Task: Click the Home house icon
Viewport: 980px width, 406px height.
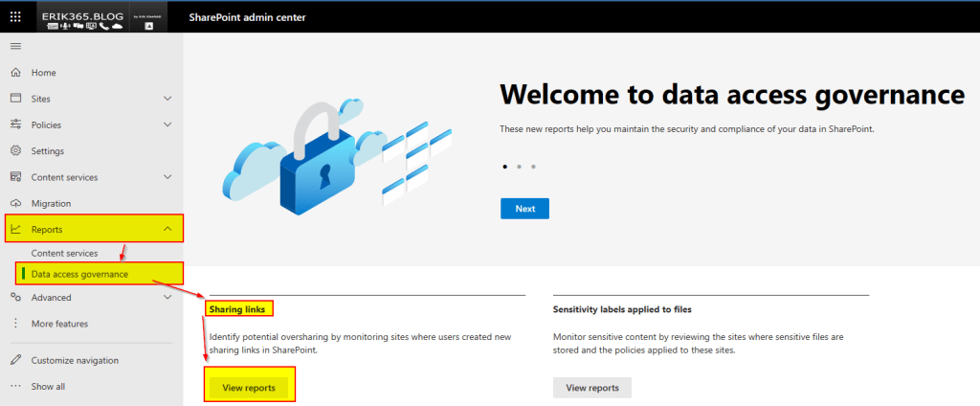Action: (15, 73)
